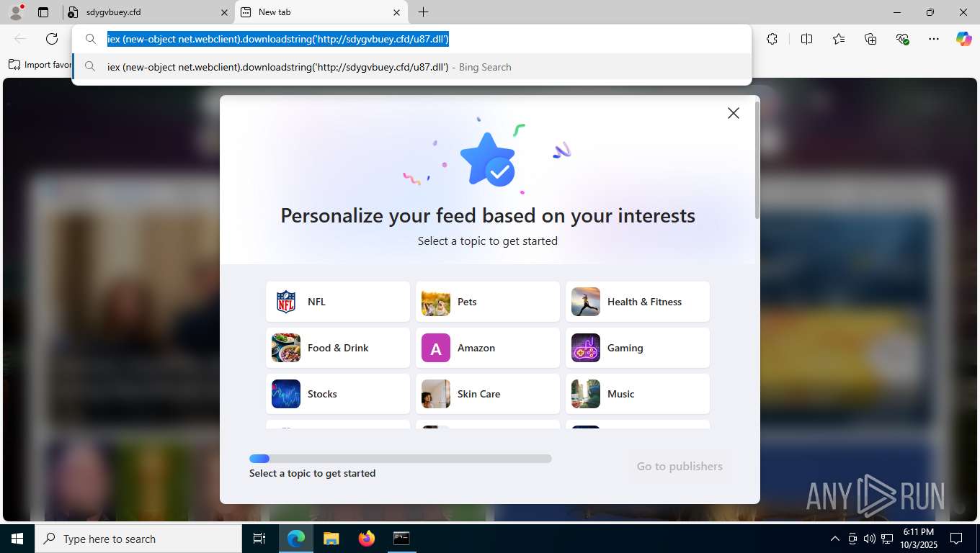Click the Go to publishers button
The height and width of the screenshot is (553, 980).
coord(680,466)
